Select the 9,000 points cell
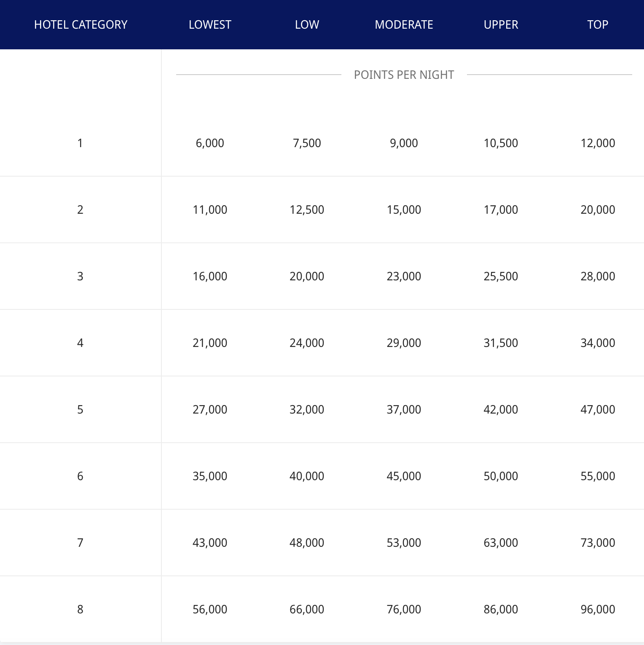The width and height of the screenshot is (644, 645). point(404,143)
